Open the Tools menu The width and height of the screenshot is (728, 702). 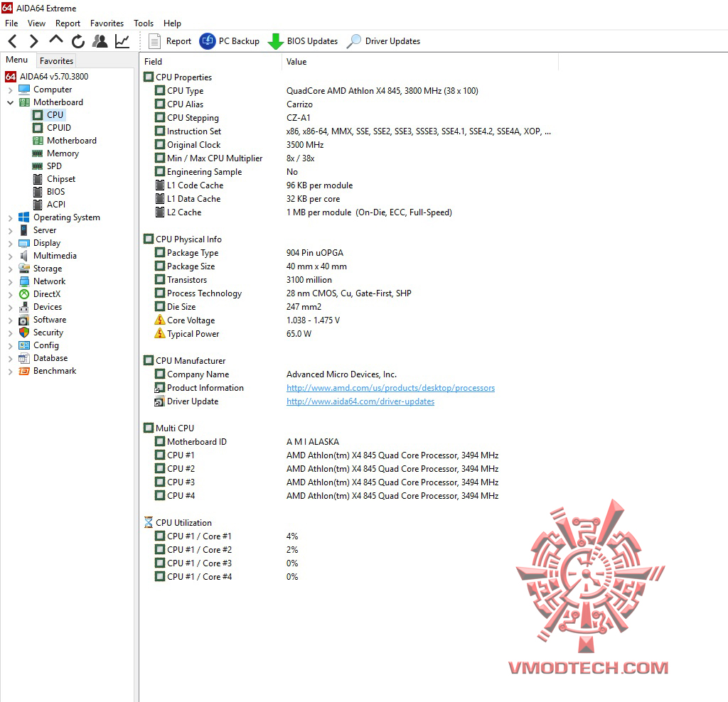144,23
